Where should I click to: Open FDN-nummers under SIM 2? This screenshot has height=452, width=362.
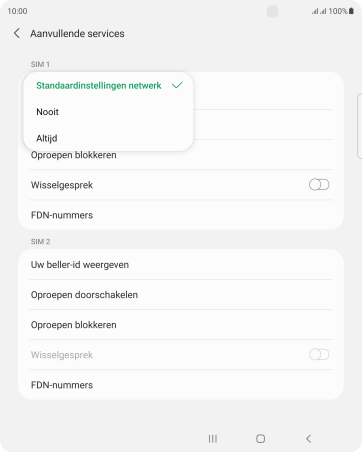tap(181, 385)
